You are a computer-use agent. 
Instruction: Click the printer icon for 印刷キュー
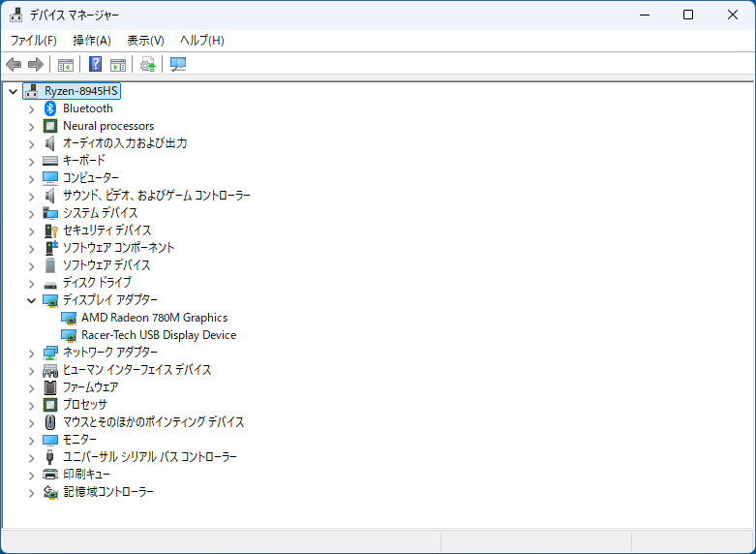pyautogui.click(x=50, y=475)
